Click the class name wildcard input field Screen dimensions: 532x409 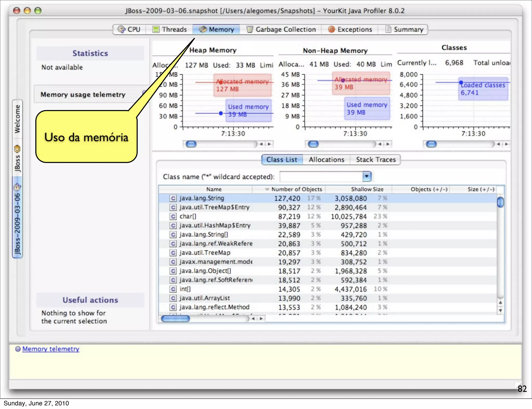click(x=321, y=177)
